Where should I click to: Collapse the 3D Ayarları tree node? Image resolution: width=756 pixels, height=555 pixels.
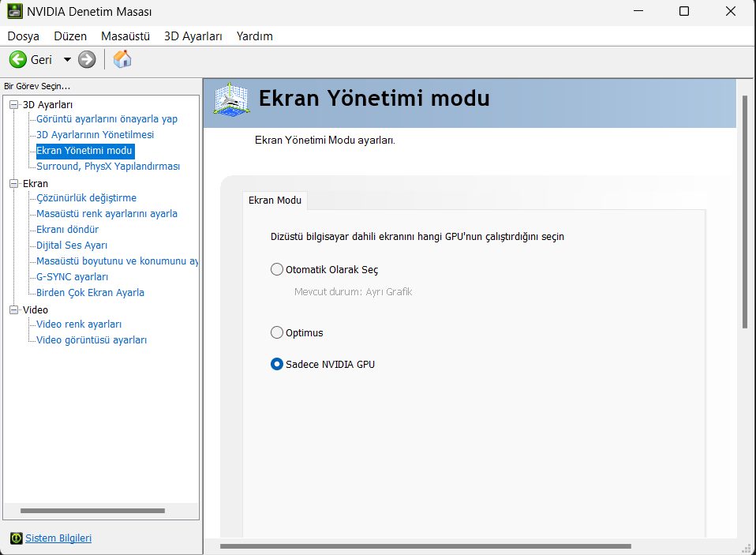point(14,105)
